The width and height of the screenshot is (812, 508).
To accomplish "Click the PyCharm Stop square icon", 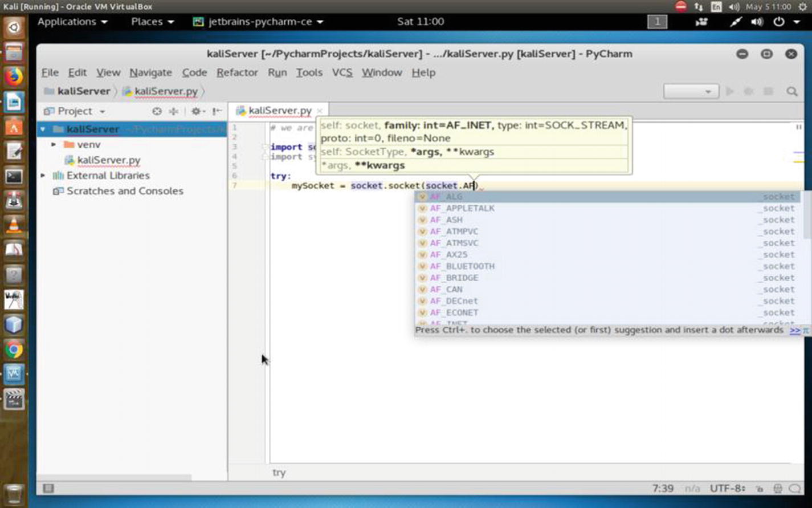I will click(x=768, y=91).
